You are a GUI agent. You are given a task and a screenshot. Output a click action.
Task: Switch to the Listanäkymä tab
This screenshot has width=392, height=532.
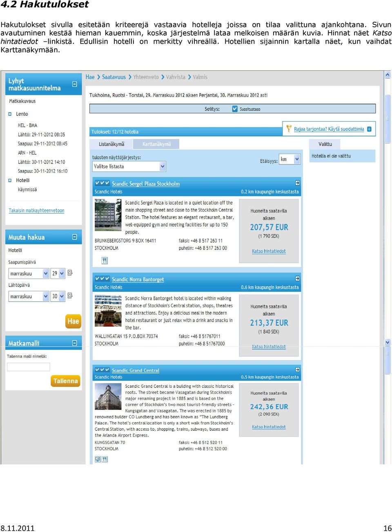tap(111, 144)
